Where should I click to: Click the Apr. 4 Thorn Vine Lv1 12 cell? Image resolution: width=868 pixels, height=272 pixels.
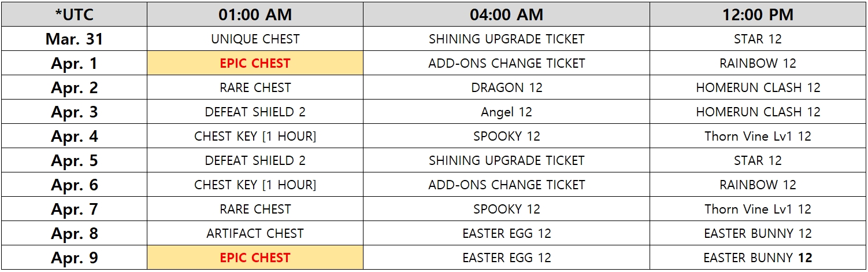click(x=758, y=136)
